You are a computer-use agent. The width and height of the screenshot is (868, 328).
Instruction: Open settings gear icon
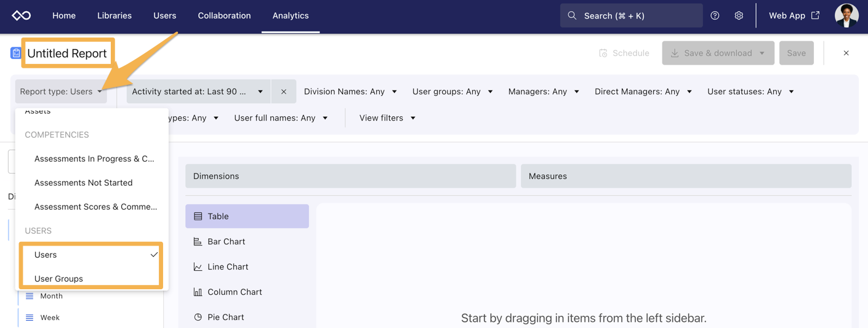[739, 15]
